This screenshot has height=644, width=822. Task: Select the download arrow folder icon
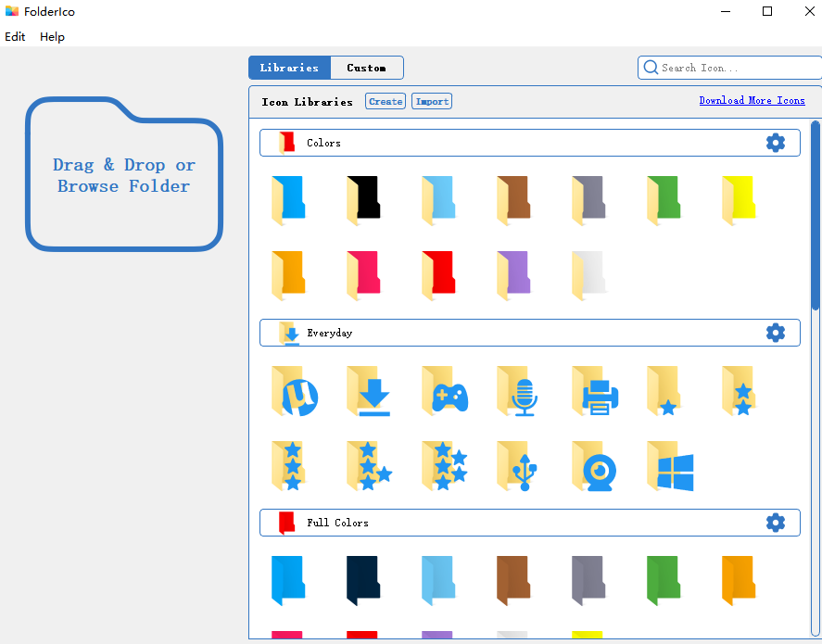pyautogui.click(x=369, y=391)
